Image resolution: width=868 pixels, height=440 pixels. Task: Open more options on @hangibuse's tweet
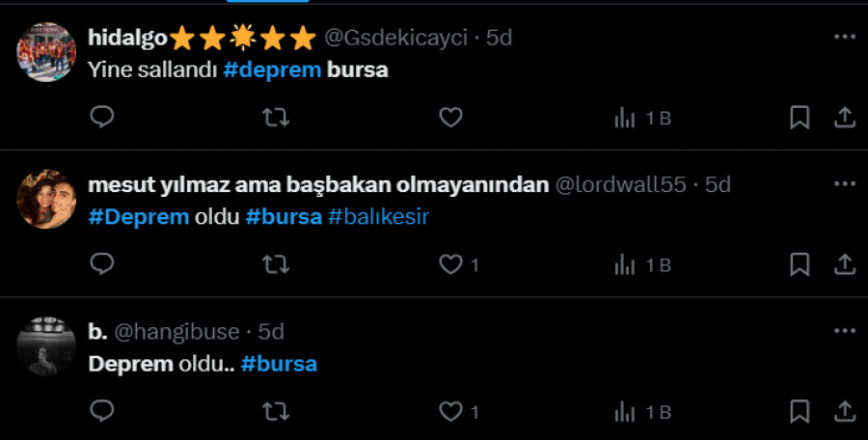click(845, 331)
